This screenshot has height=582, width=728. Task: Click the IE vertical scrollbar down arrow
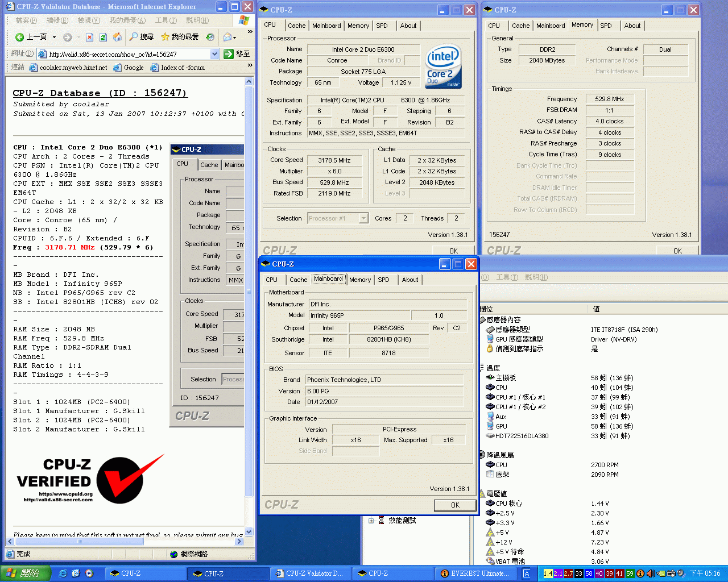pyautogui.click(x=249, y=533)
